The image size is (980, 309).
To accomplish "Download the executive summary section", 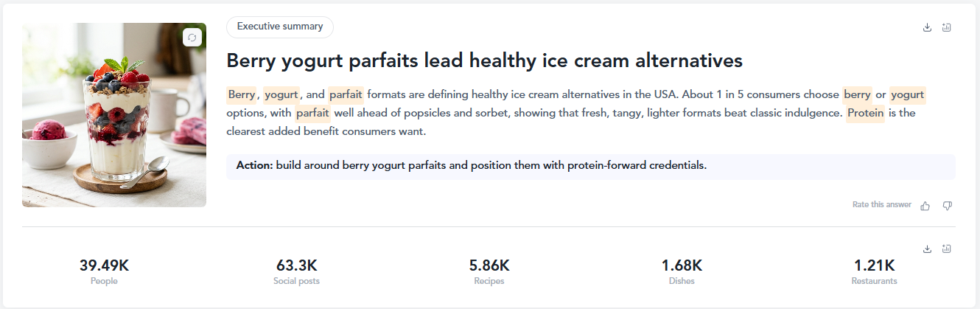I will click(x=927, y=27).
